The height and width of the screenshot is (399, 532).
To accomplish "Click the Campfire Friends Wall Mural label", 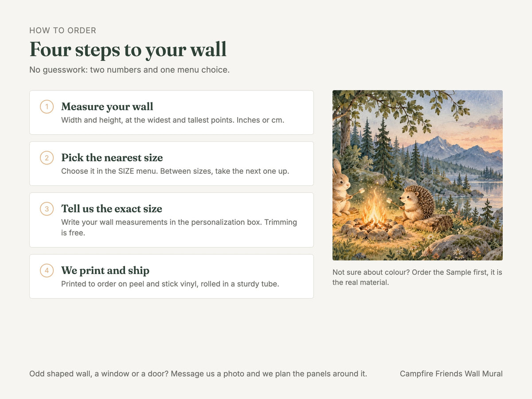I will point(451,374).
